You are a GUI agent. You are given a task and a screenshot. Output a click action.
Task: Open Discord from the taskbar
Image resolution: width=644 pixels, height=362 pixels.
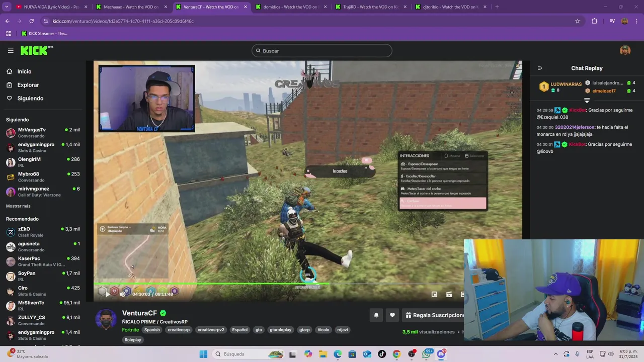441,354
